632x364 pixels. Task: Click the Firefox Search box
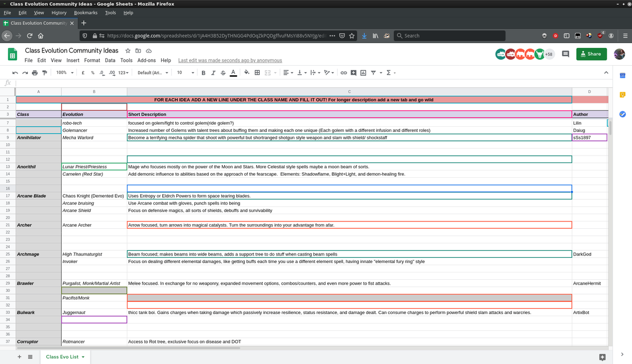click(x=450, y=36)
